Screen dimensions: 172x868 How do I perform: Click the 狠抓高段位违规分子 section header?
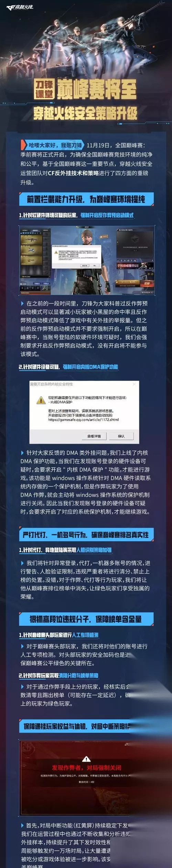[86, 619]
